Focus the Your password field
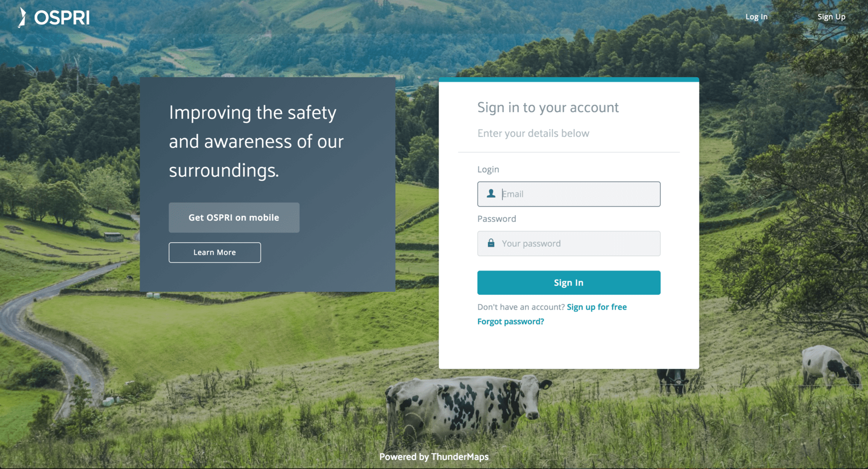The width and height of the screenshot is (868, 469). tap(569, 244)
